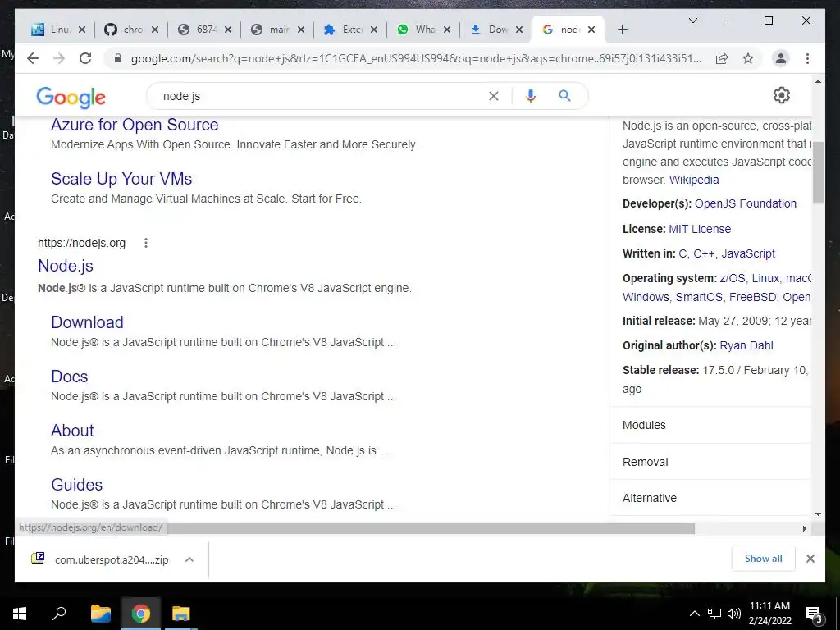This screenshot has width=840, height=630.
Task: Open the Node.js main result title
Action: [x=66, y=266]
